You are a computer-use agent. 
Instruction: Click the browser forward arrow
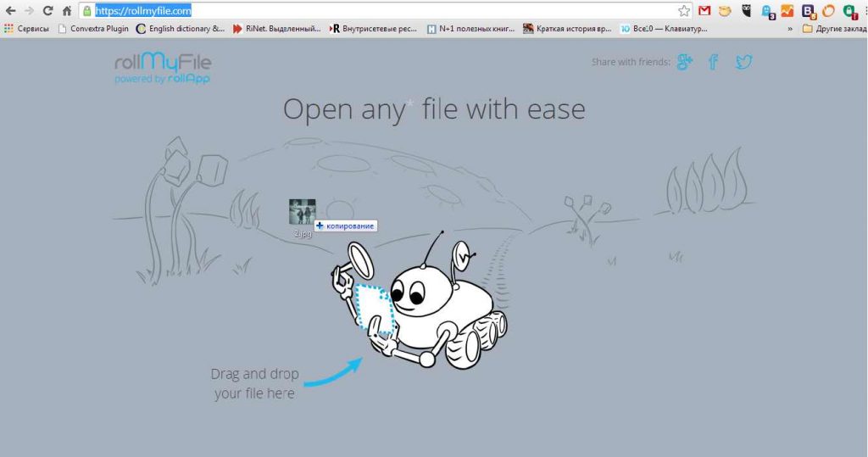pos(30,10)
